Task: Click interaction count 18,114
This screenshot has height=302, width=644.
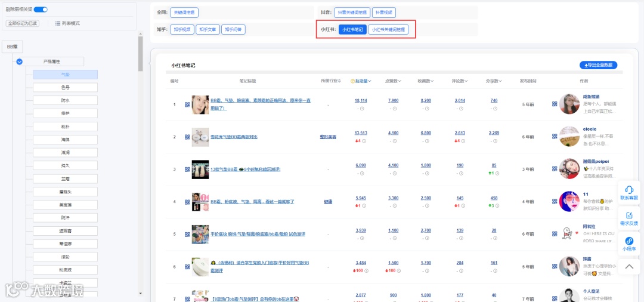Action: point(361,101)
